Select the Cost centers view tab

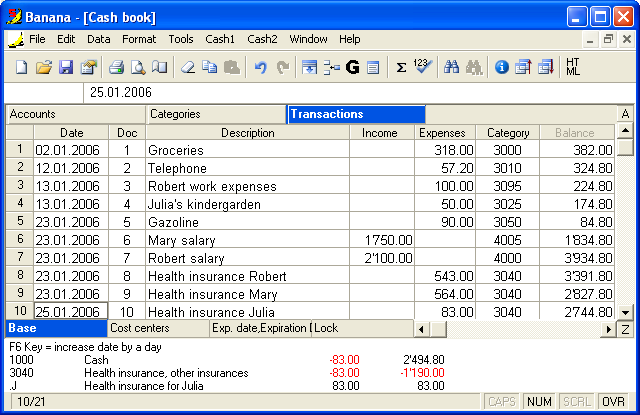click(157, 328)
